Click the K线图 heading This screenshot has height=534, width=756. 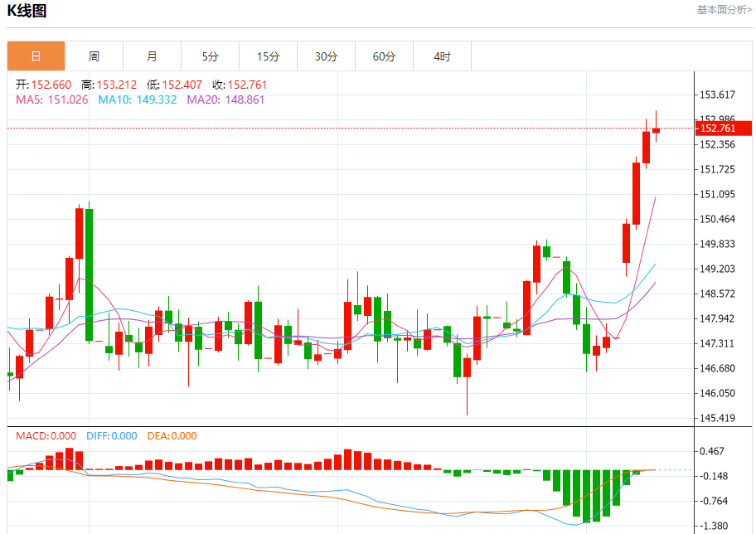27,11
